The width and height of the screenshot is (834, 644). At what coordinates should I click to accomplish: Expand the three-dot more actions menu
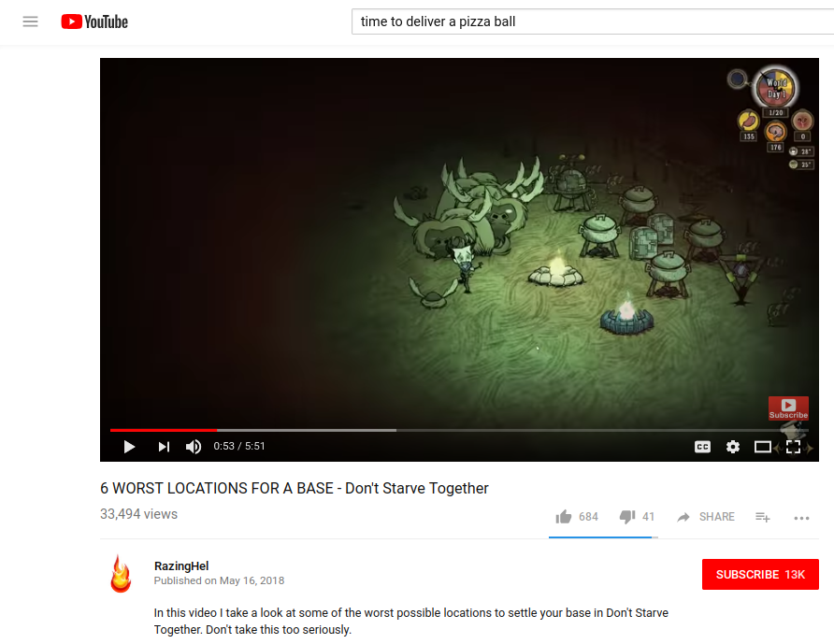[x=801, y=518]
